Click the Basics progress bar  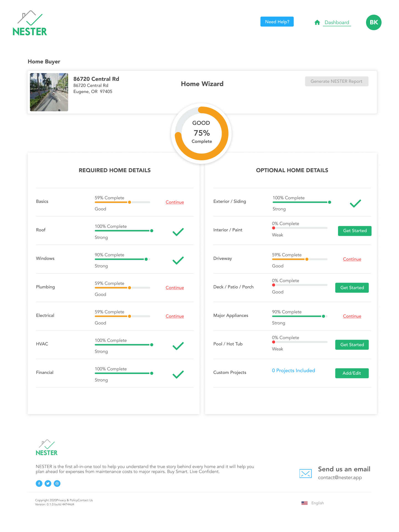tap(122, 202)
